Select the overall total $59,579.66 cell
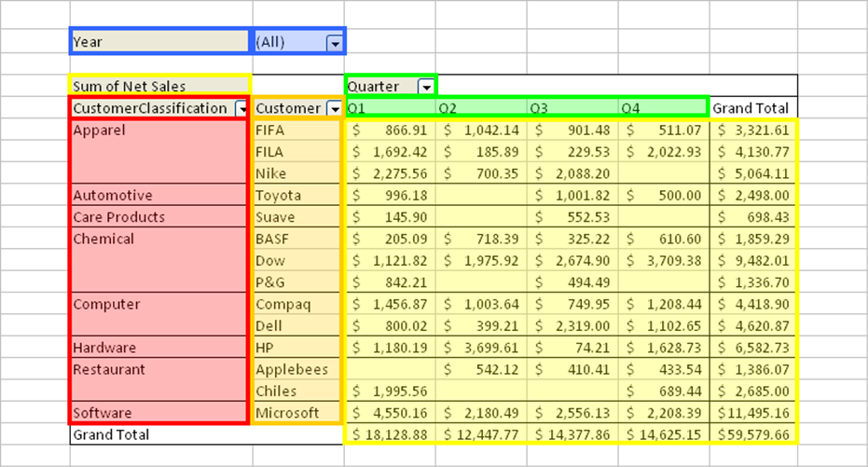The image size is (868, 467). (x=753, y=434)
